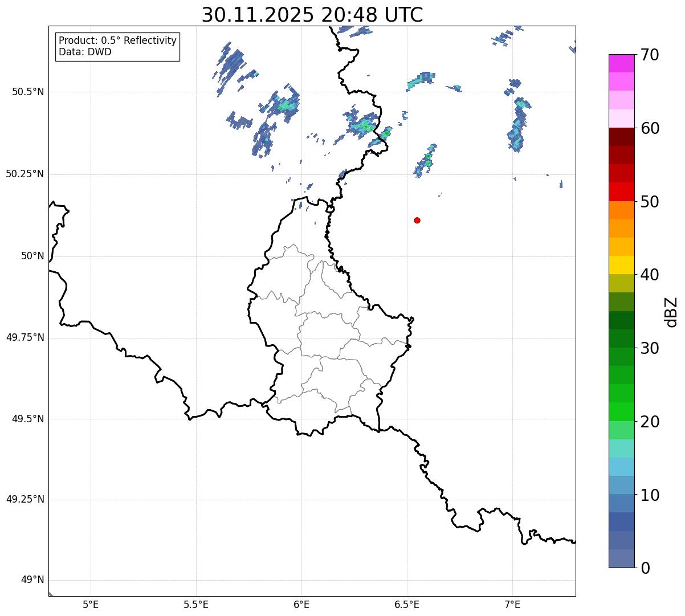
Task: Click the 6°E longitude label
Action: click(x=301, y=605)
